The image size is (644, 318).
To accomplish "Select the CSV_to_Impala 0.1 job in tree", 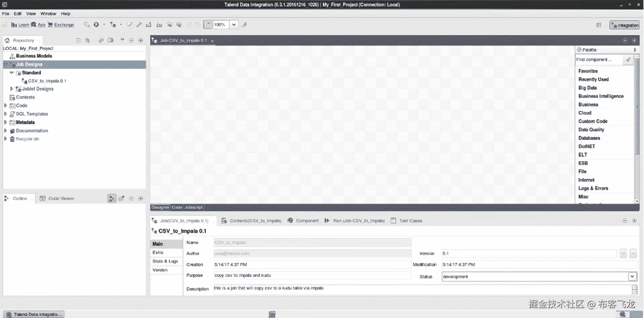I will pos(47,81).
